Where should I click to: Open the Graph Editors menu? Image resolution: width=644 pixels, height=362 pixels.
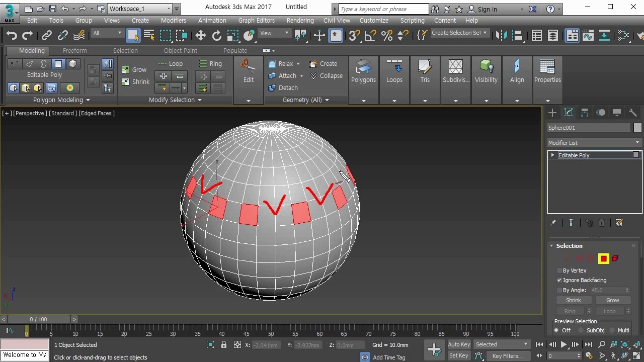(257, 21)
